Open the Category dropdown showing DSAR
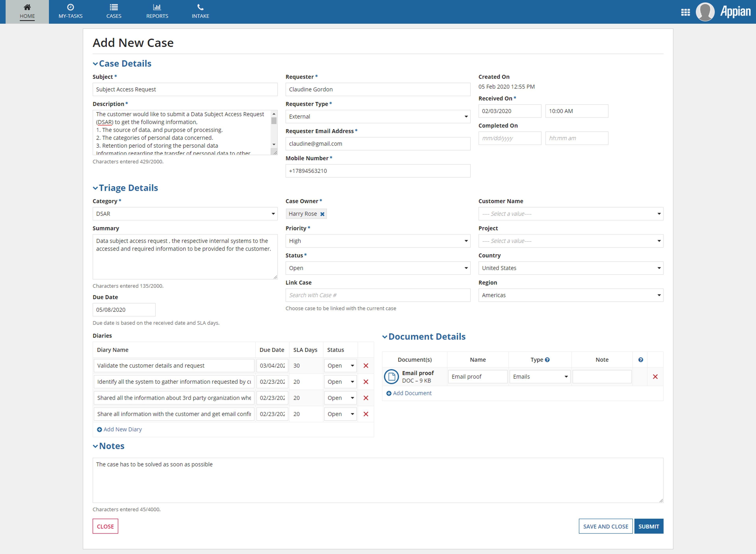The width and height of the screenshot is (756, 554). pos(185,214)
